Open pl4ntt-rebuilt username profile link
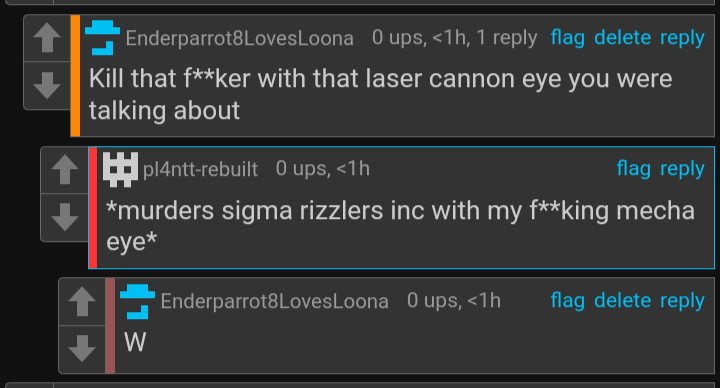Image resolution: width=720 pixels, height=388 pixels. (x=200, y=170)
